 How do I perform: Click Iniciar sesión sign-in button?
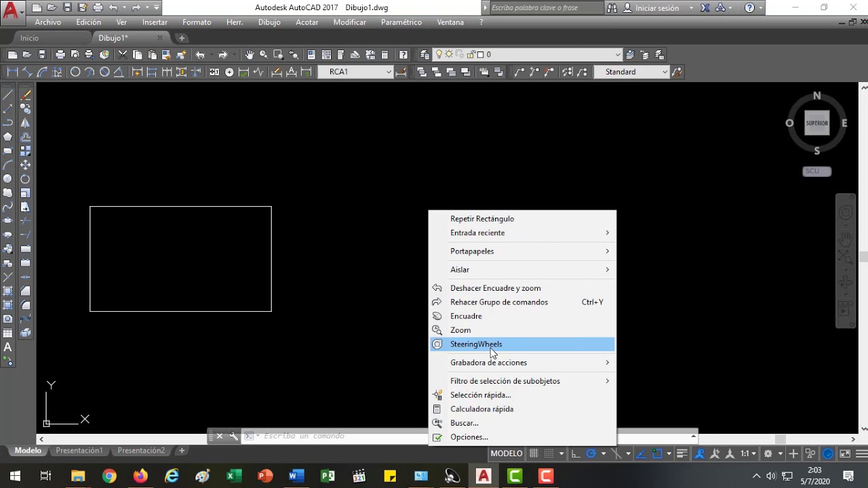pos(656,8)
